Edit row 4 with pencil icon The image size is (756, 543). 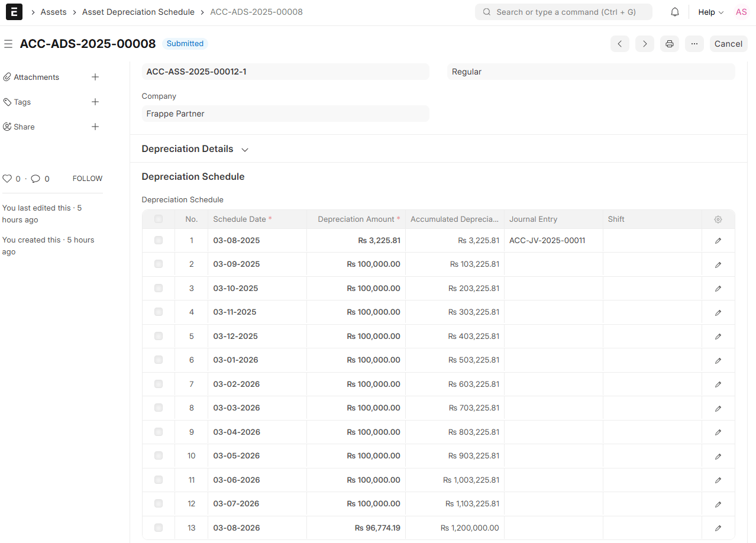[x=718, y=312]
